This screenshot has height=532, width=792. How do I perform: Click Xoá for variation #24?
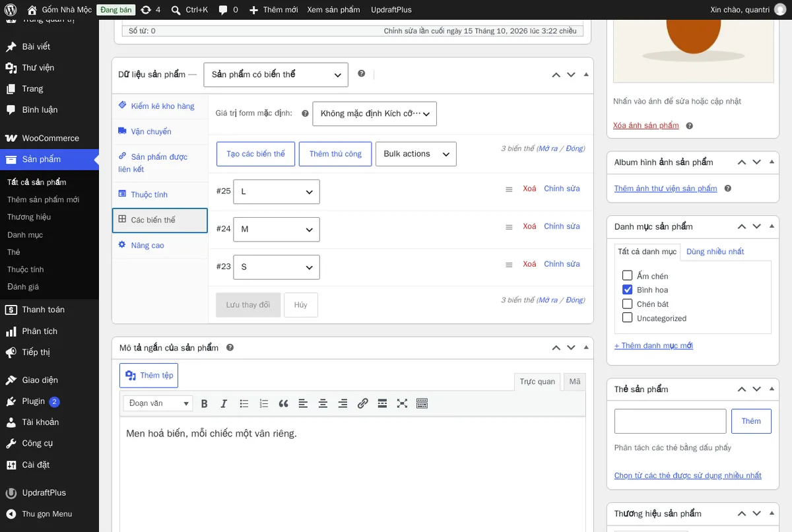pyautogui.click(x=529, y=226)
